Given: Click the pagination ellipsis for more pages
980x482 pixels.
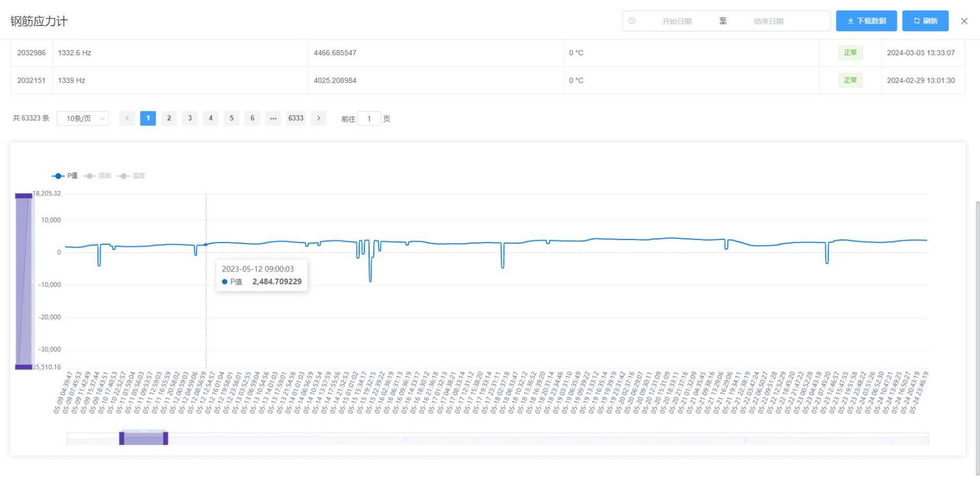Looking at the screenshot, I should tap(273, 118).
